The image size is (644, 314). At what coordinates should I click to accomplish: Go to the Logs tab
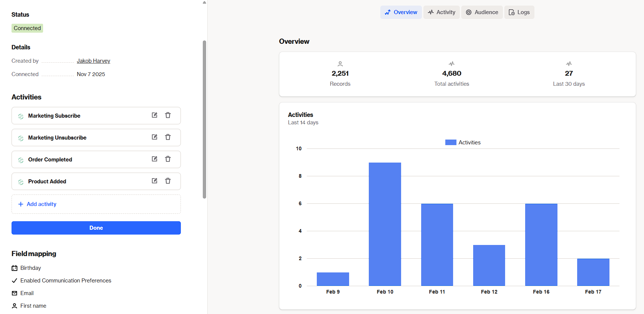(x=519, y=12)
